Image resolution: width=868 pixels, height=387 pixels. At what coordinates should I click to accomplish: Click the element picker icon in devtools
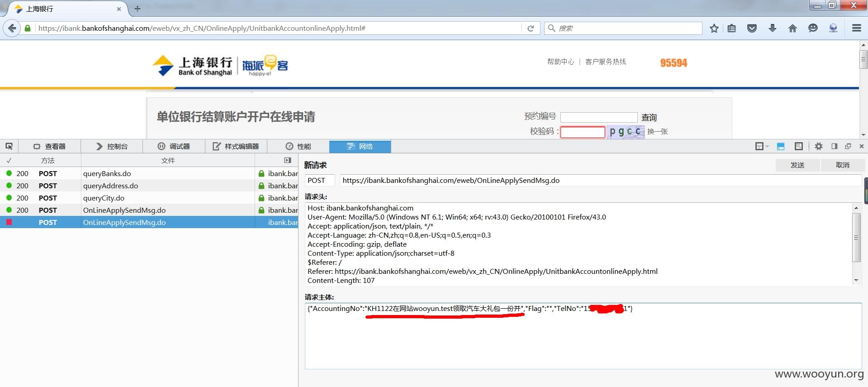click(x=9, y=146)
